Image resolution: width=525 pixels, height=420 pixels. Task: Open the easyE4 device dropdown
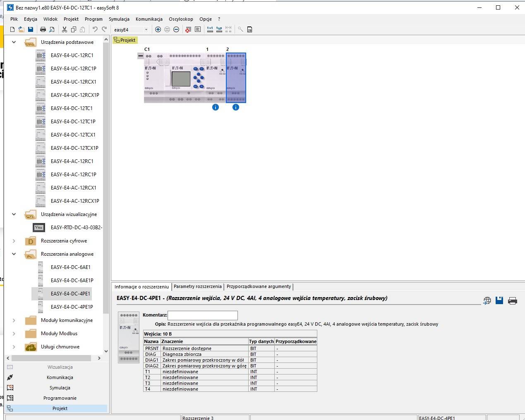pos(146,30)
